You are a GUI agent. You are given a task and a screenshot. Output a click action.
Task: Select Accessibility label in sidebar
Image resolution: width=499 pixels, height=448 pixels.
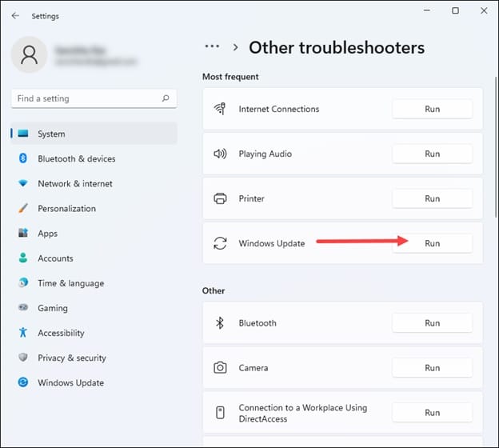point(61,333)
